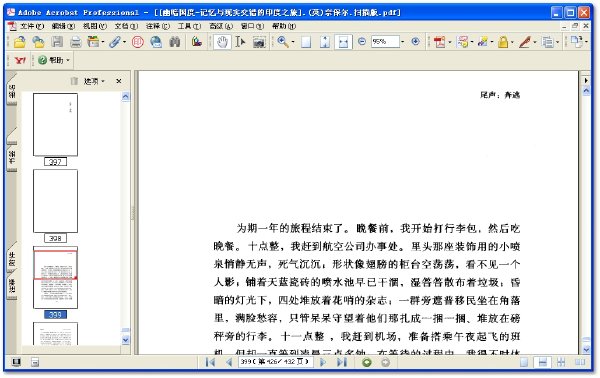Screen dimensions: 600x378
Task: Click the thumbnail panel scroll-up arrow
Action: tap(126, 97)
